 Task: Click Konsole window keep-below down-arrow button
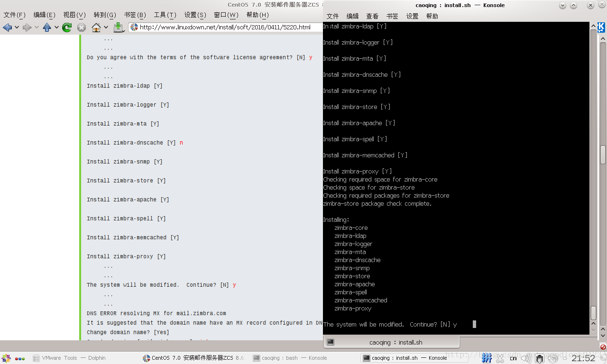562,5
